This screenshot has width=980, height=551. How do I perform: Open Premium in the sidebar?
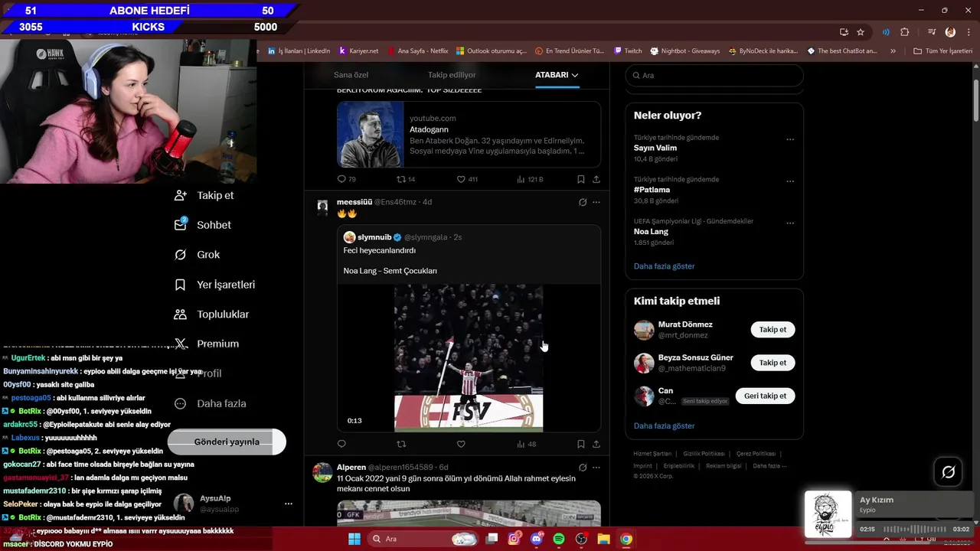(207, 344)
